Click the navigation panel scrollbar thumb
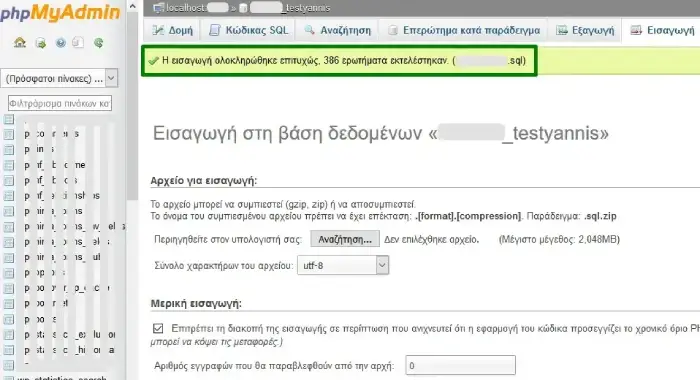 [132, 106]
